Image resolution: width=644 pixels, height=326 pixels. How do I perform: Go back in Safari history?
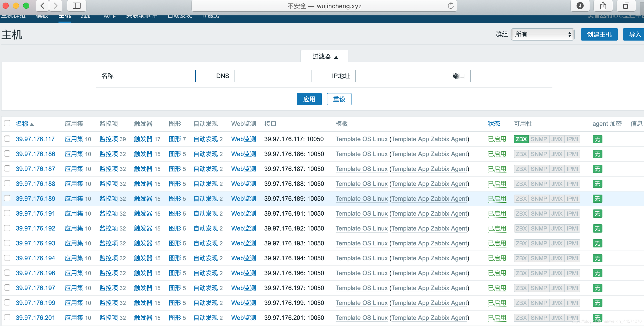pos(43,6)
